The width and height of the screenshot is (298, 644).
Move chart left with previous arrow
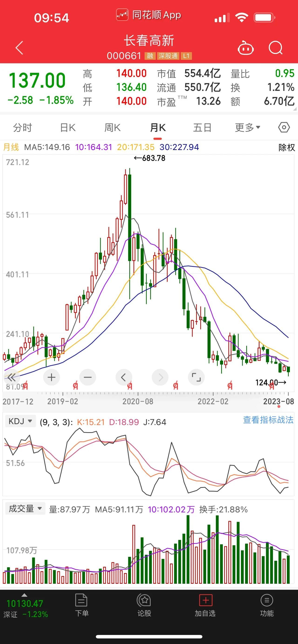(124, 377)
